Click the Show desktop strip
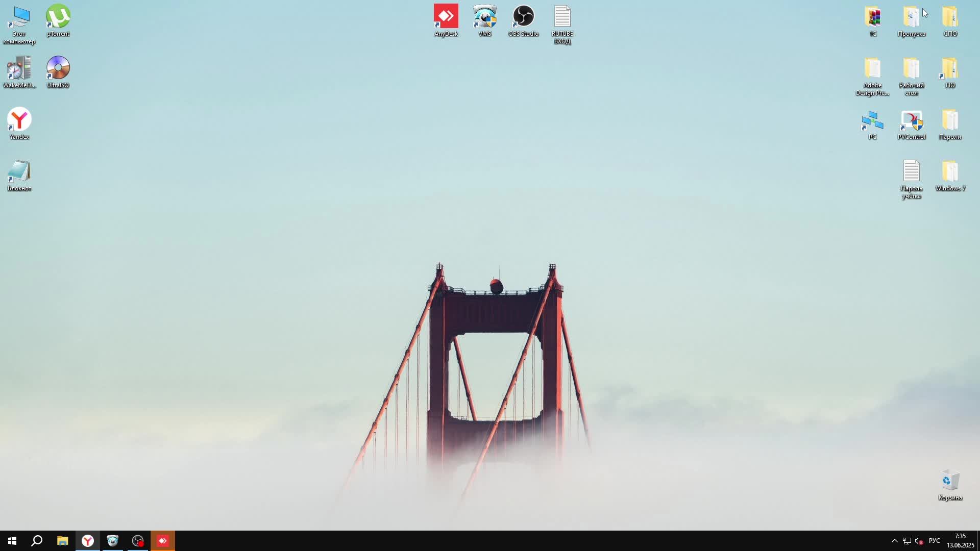This screenshot has width=980, height=551. 978,541
